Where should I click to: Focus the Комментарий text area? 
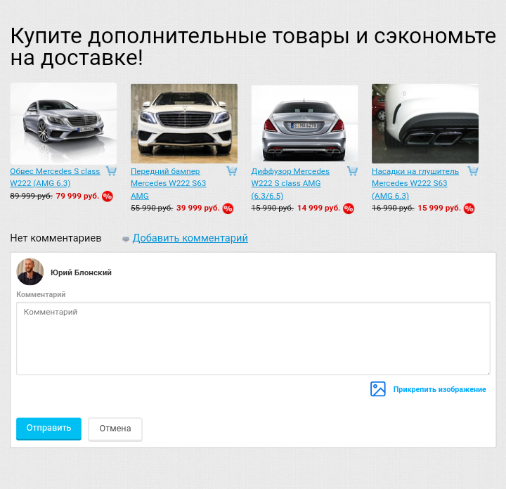(253, 338)
